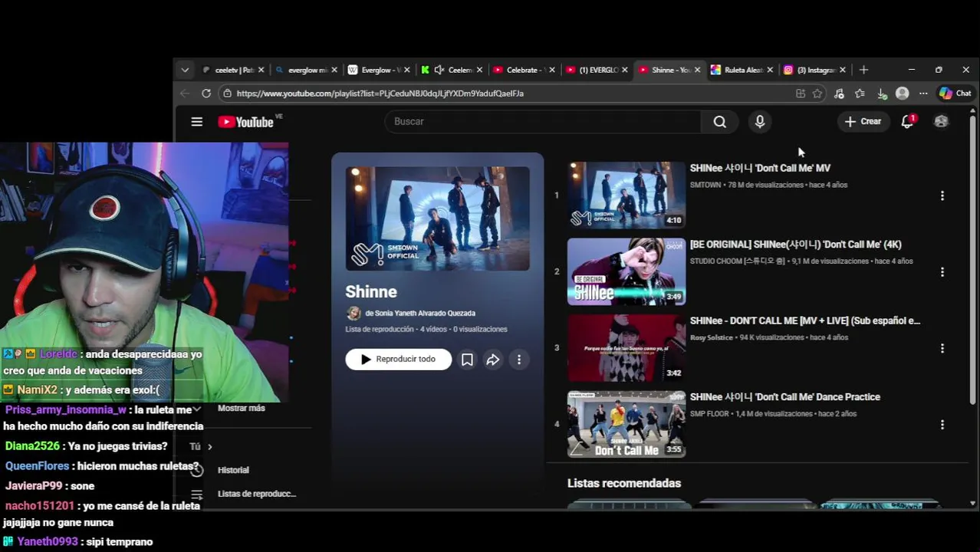980x552 pixels.
Task: Play SHINee Don't Call Me MV thumbnail
Action: 626,195
